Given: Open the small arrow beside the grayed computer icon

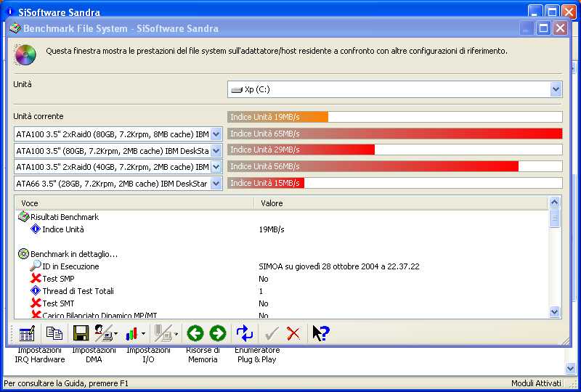Looking at the screenshot, I should click(176, 333).
